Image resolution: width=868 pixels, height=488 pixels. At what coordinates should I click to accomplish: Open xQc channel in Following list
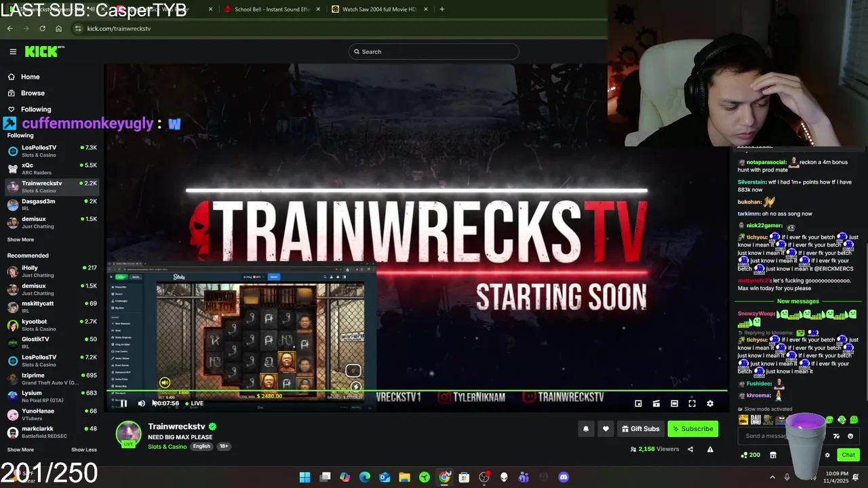[x=52, y=169]
